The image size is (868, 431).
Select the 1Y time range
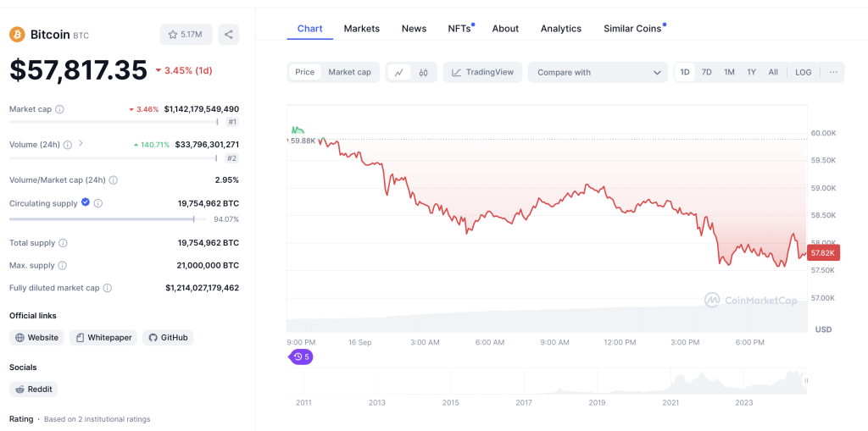pos(751,72)
